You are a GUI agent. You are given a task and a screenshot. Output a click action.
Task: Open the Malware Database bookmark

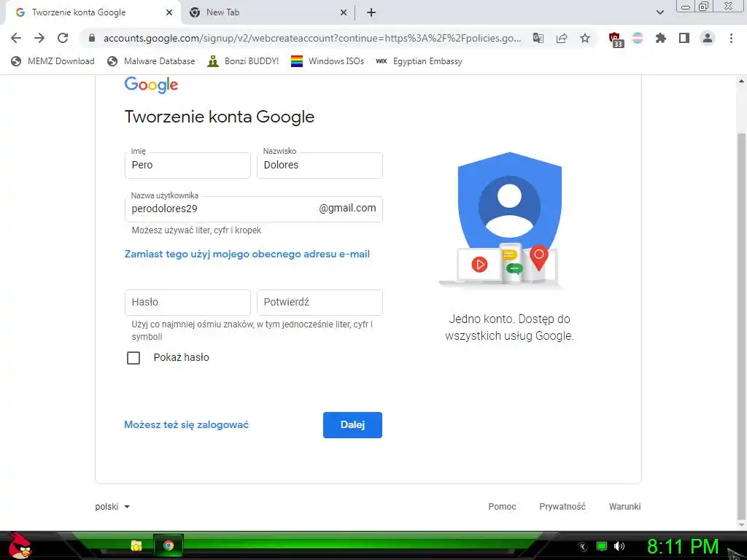pos(152,61)
